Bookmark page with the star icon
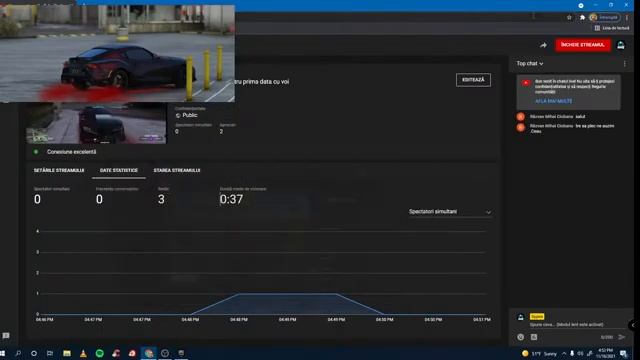Screen dimensions: 640x360 [569, 17]
